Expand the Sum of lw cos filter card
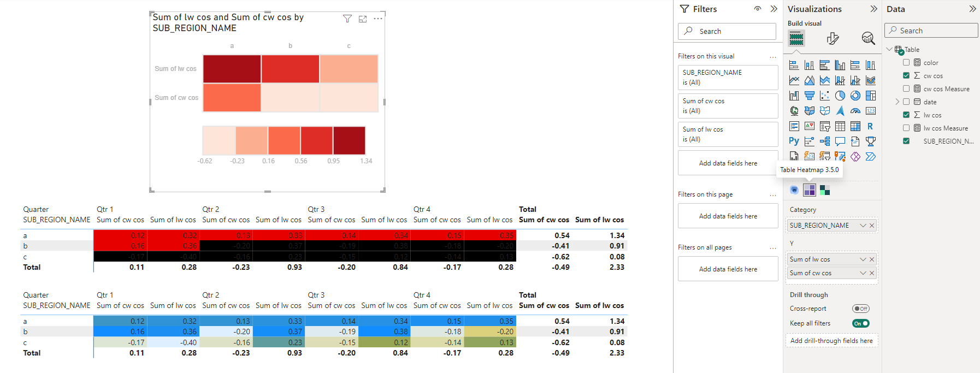 [x=728, y=134]
